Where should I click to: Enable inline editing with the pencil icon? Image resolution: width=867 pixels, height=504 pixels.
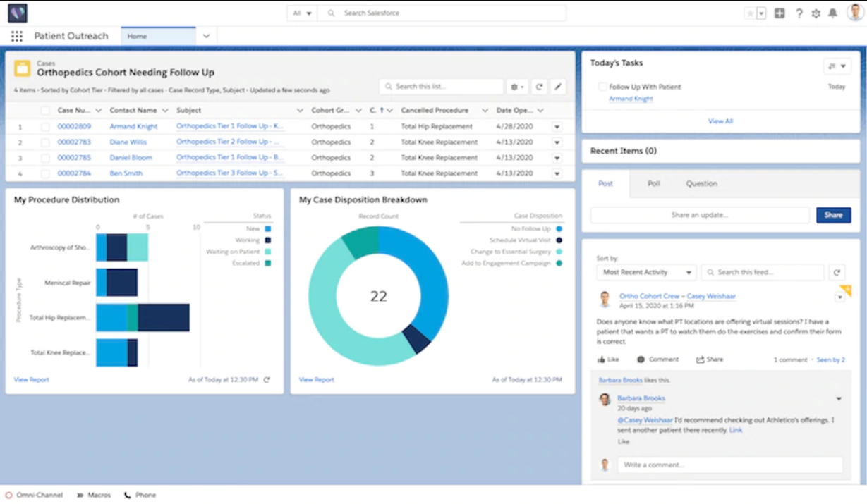click(558, 86)
